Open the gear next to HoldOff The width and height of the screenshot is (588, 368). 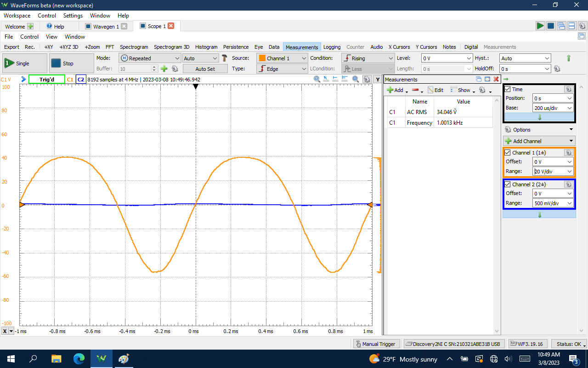point(557,69)
